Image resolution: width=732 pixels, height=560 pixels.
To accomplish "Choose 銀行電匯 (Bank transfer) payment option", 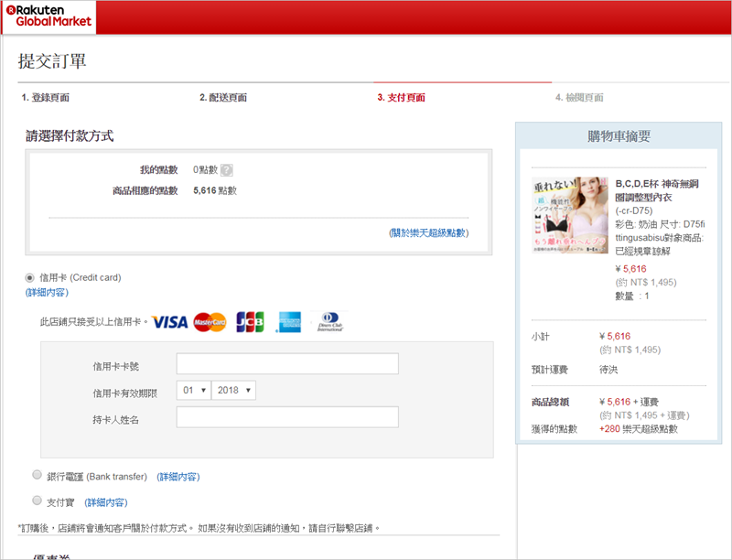I will [37, 476].
